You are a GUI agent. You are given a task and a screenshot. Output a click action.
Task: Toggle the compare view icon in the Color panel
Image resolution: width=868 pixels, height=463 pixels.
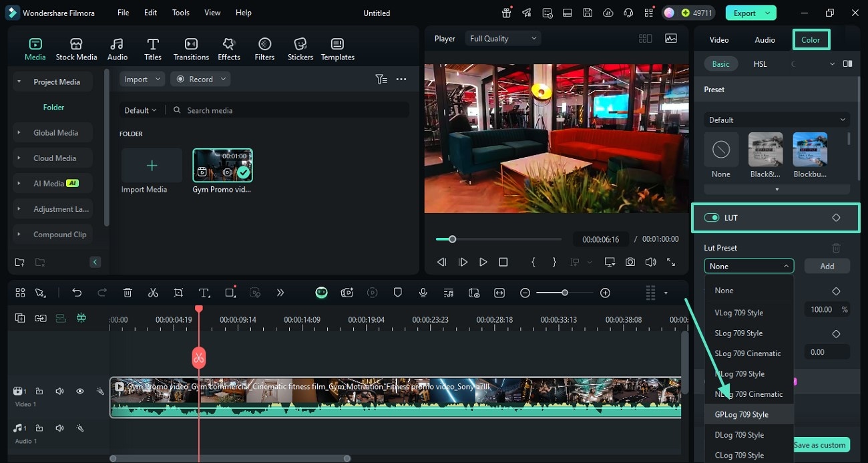[x=847, y=63]
